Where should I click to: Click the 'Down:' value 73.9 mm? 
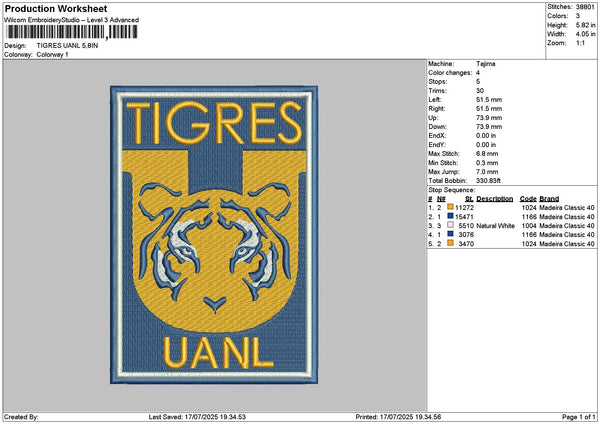point(489,127)
